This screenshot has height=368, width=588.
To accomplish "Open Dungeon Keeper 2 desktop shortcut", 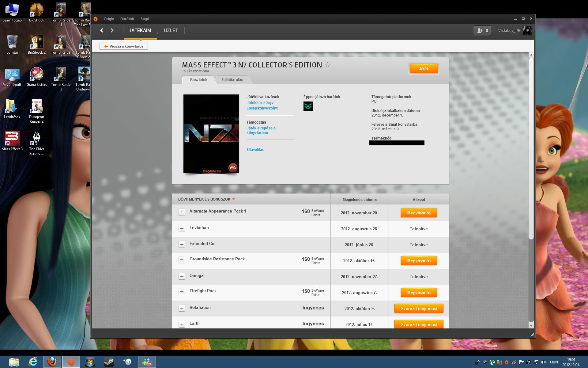I will [x=36, y=111].
